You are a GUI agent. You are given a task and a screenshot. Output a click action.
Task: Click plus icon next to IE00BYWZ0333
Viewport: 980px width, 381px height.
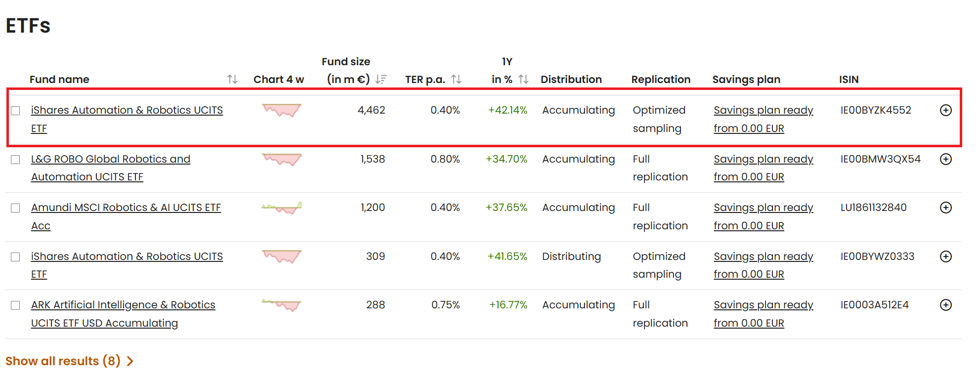point(945,256)
